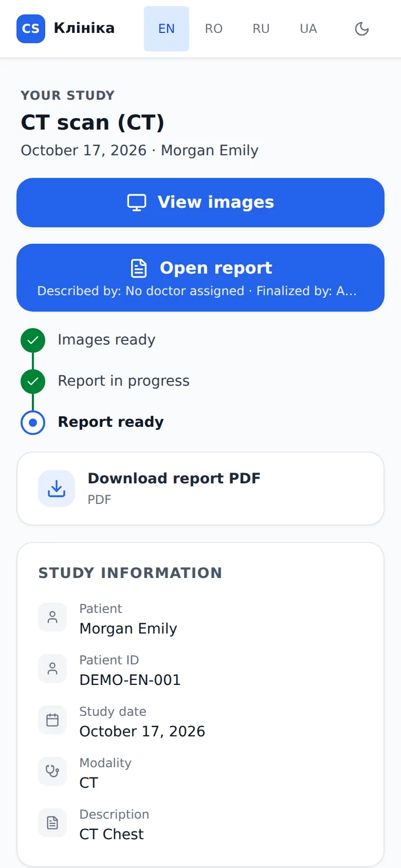Click the calendar icon next to Study date

[52, 720]
